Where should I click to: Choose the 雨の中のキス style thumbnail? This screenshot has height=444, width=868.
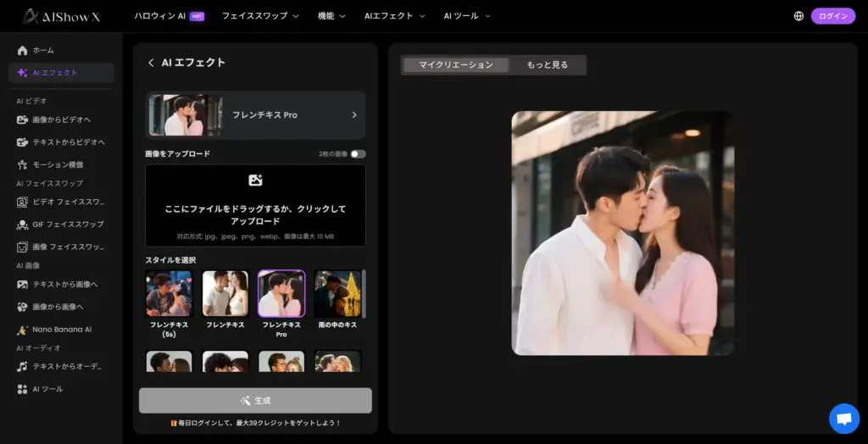coord(337,294)
